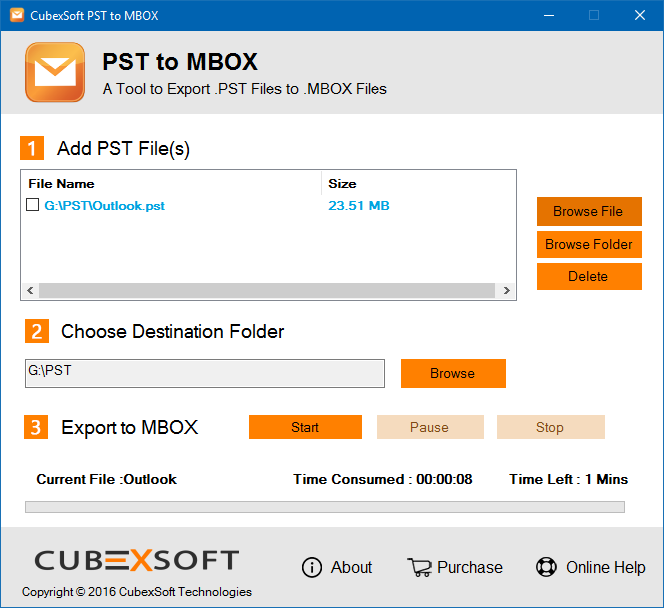
Task: Check the G:\PST\Outlook.pst file checkbox
Action: coord(33,205)
